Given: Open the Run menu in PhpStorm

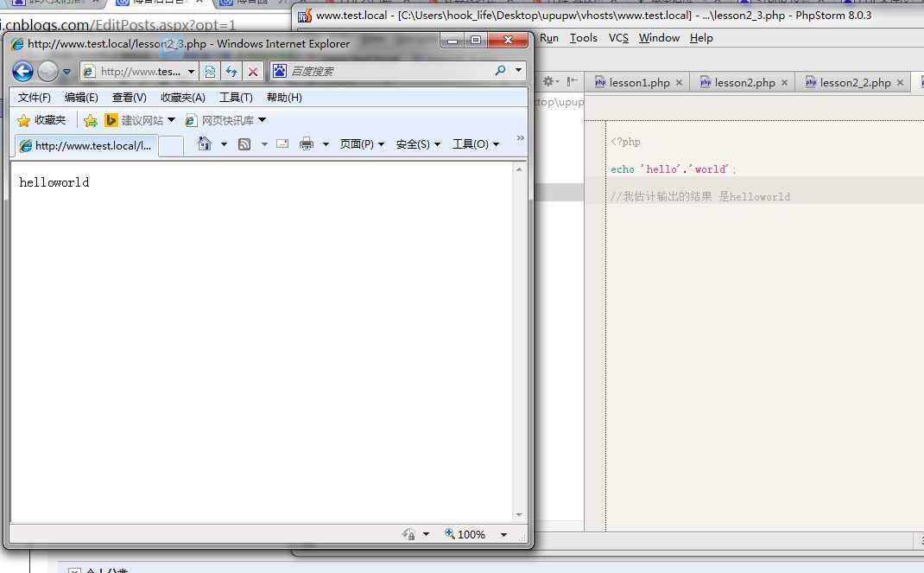Looking at the screenshot, I should click(x=549, y=38).
